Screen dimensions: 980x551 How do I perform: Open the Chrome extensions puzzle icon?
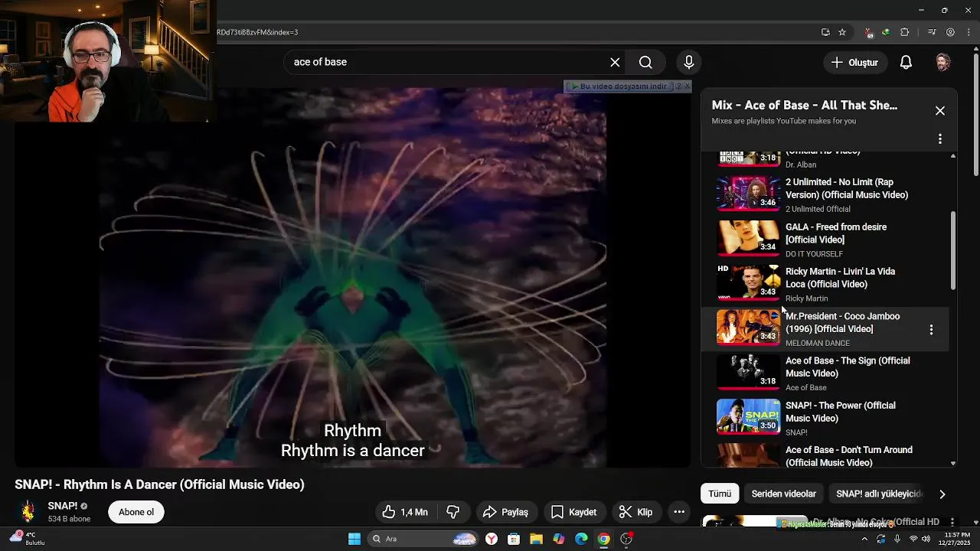904,32
